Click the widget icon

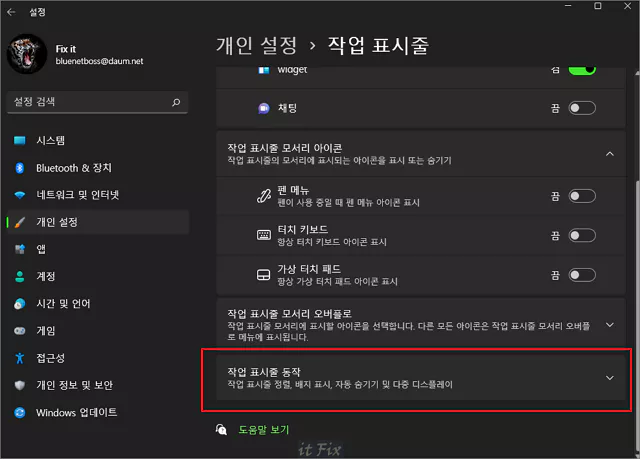[264, 70]
